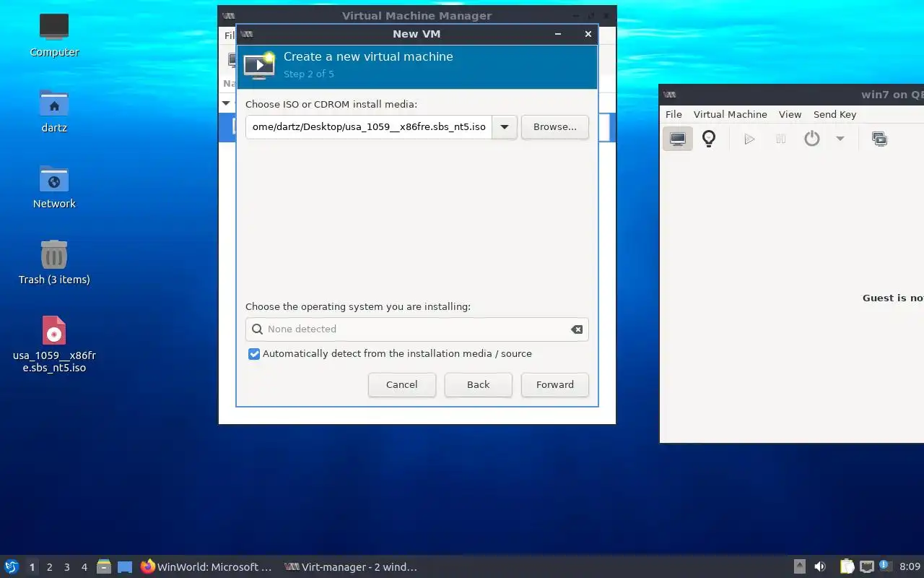Screen dimensions: 924x578
Task: Click Forward to continue VM wizard
Action: coord(555,385)
